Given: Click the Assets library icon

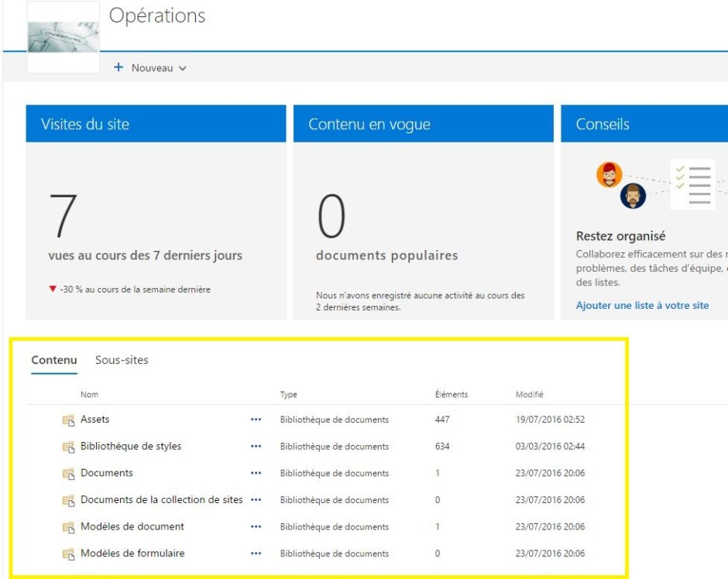Looking at the screenshot, I should 68,420.
